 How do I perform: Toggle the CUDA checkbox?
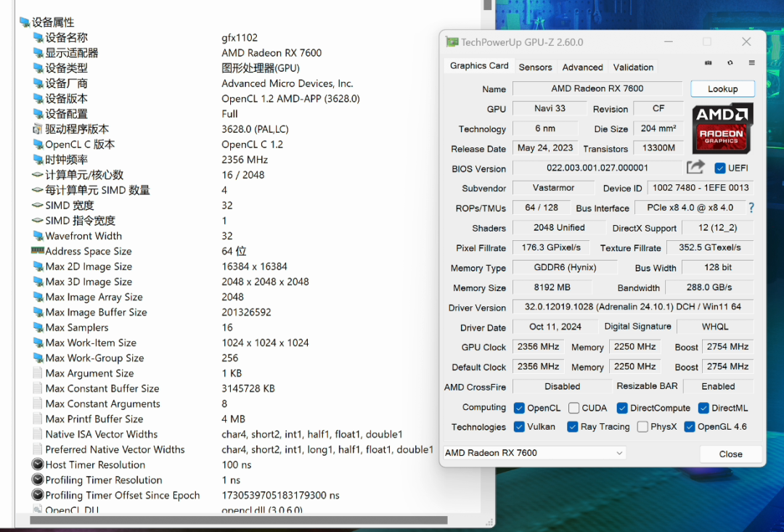(573, 408)
